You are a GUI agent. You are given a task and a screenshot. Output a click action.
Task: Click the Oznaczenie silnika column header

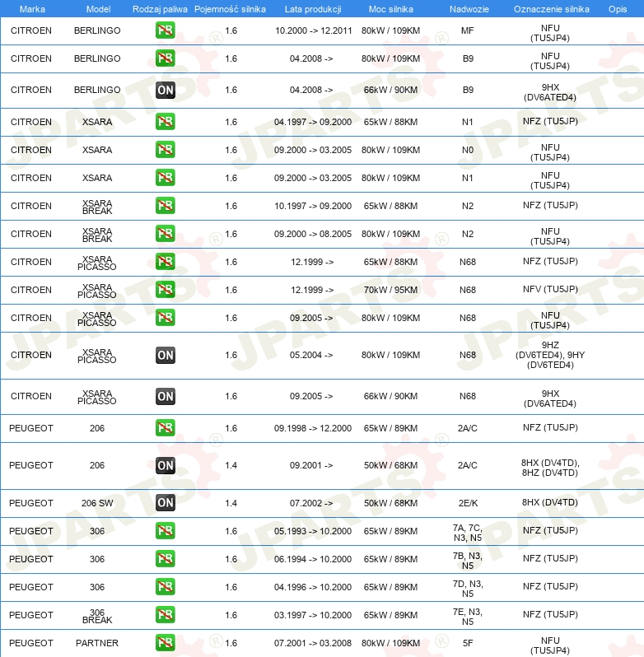552,9
